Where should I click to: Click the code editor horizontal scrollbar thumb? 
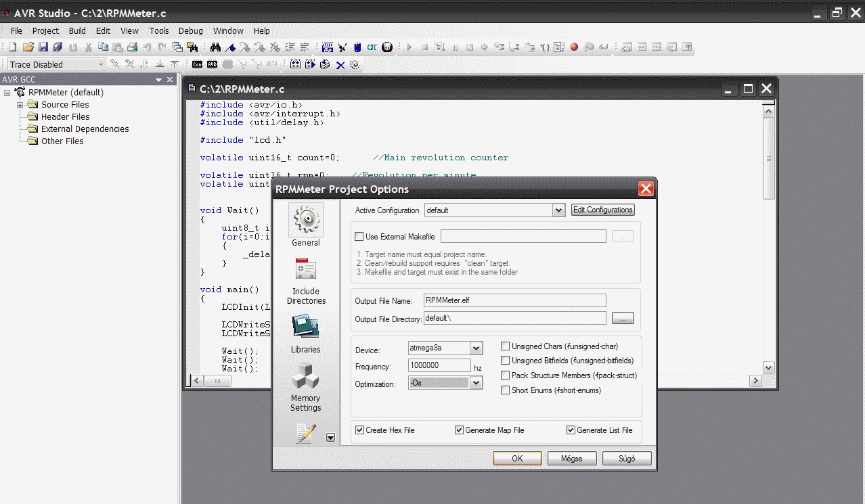(218, 382)
